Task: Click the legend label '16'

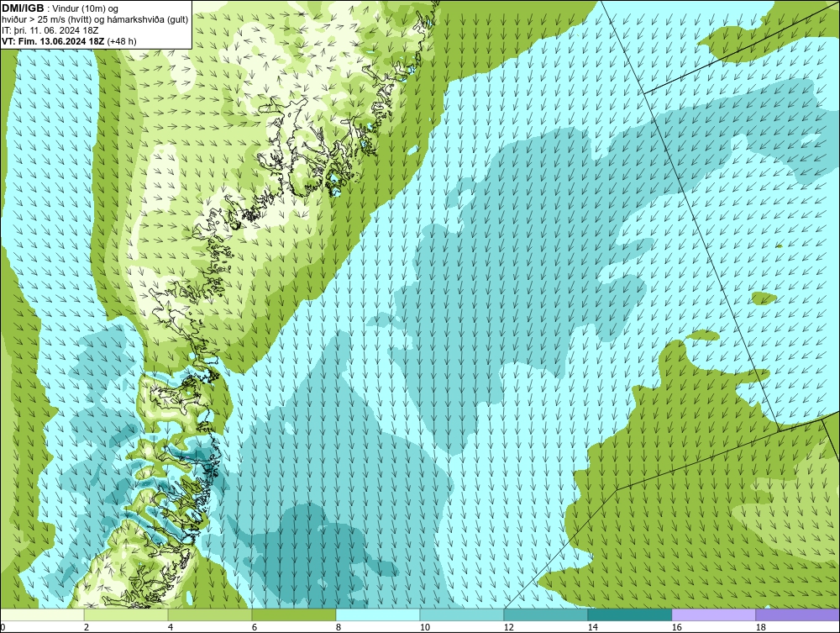Action: click(x=676, y=627)
